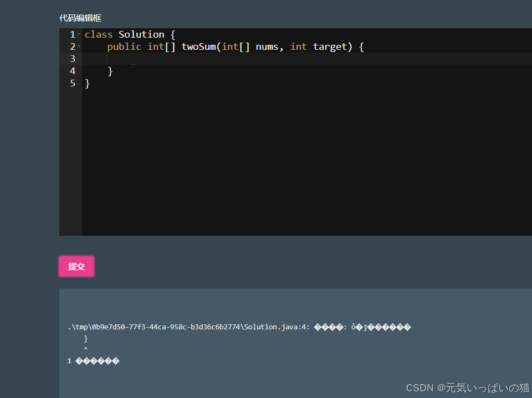
Task: Click the 'Solution' class name in line 1
Action: (141, 34)
